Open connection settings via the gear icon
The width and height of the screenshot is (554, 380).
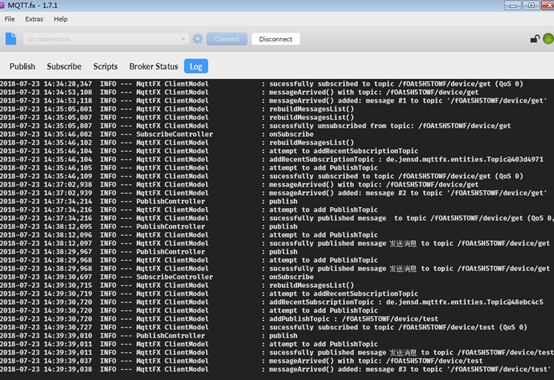pyautogui.click(x=198, y=39)
